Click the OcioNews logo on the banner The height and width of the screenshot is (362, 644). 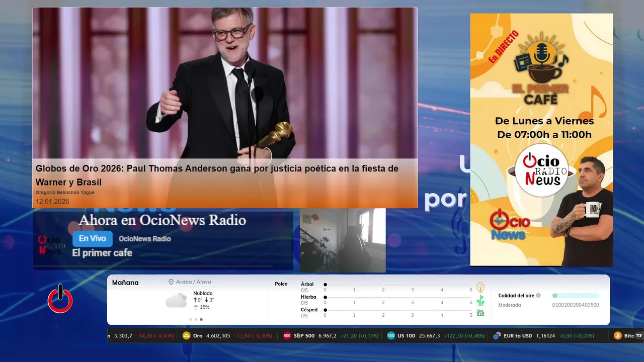[509, 225]
